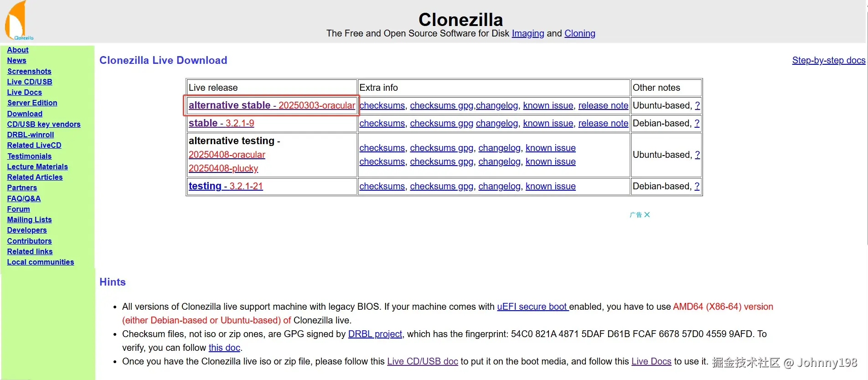Open Server Edition sidebar link
This screenshot has width=868, height=380.
pyautogui.click(x=32, y=103)
